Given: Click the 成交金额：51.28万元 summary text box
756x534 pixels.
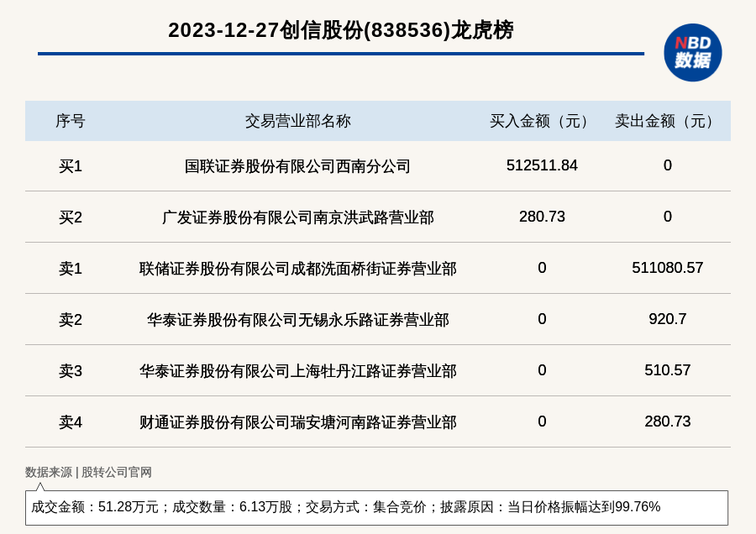Looking at the screenshot, I should click(376, 507).
